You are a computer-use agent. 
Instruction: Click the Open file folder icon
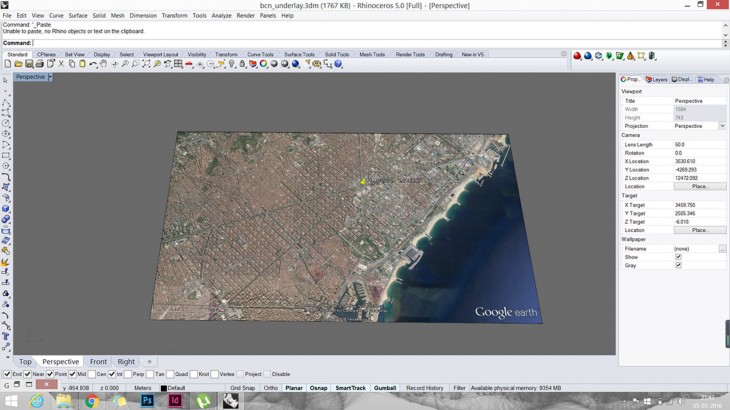point(18,64)
